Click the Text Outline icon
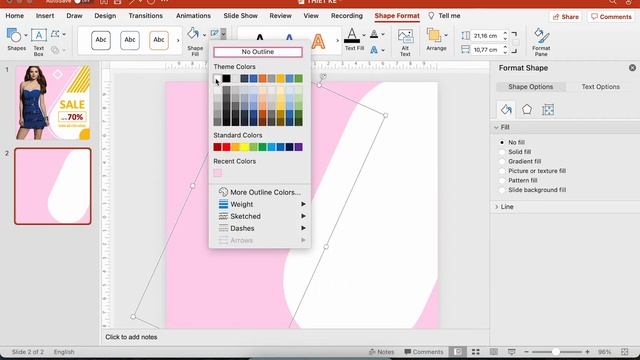This screenshot has height=360, width=640. (x=374, y=34)
